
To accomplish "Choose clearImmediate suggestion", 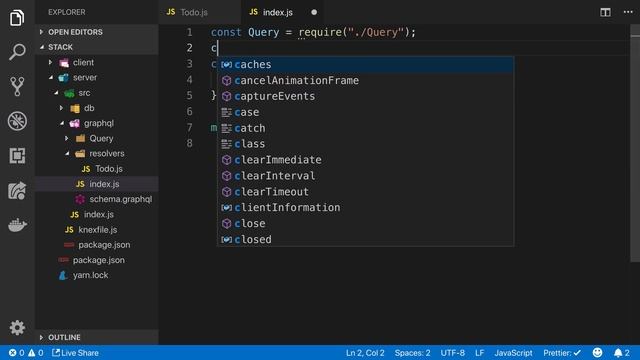I will point(365,160).
